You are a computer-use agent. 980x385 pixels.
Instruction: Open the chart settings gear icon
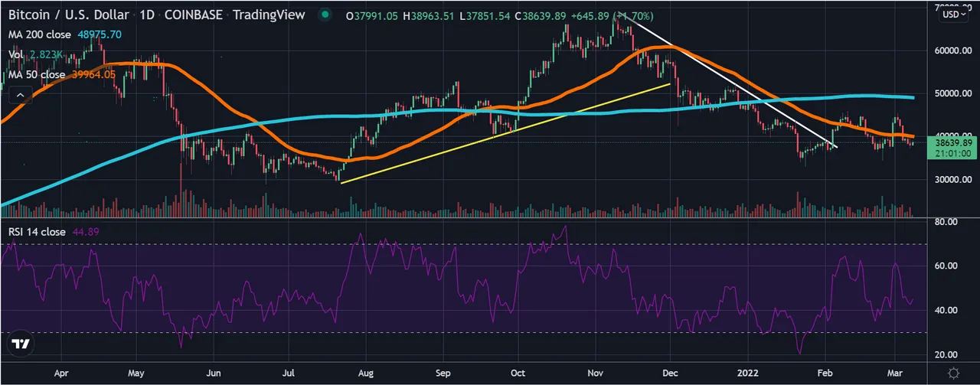coord(953,373)
